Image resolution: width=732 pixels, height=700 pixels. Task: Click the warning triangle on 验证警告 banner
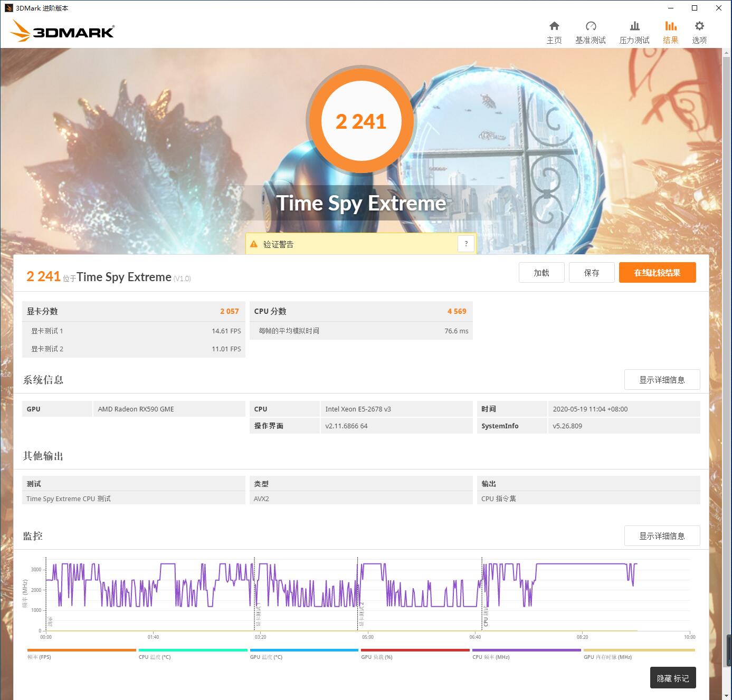coord(254,244)
